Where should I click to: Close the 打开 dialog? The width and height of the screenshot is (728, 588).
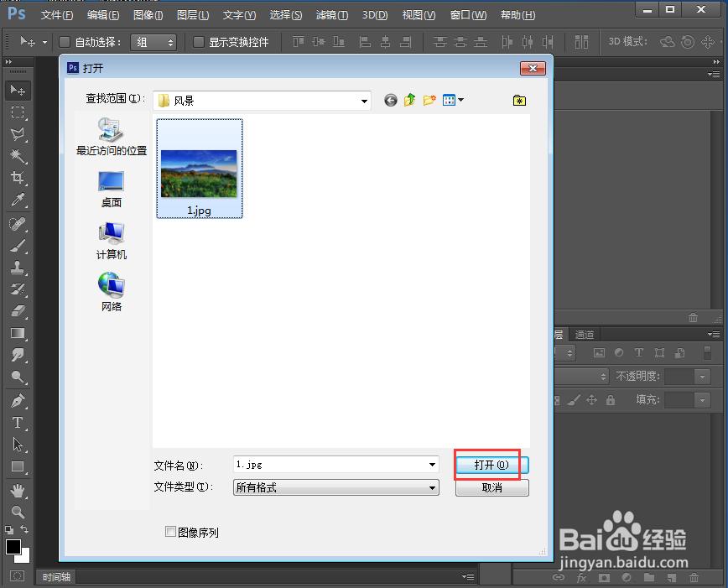(x=533, y=68)
